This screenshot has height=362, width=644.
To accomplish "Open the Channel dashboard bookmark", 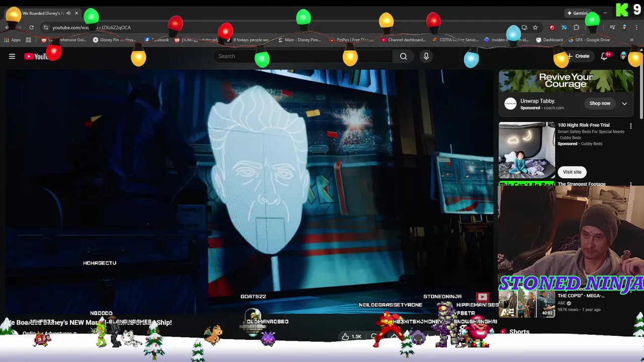I will [x=403, y=40].
